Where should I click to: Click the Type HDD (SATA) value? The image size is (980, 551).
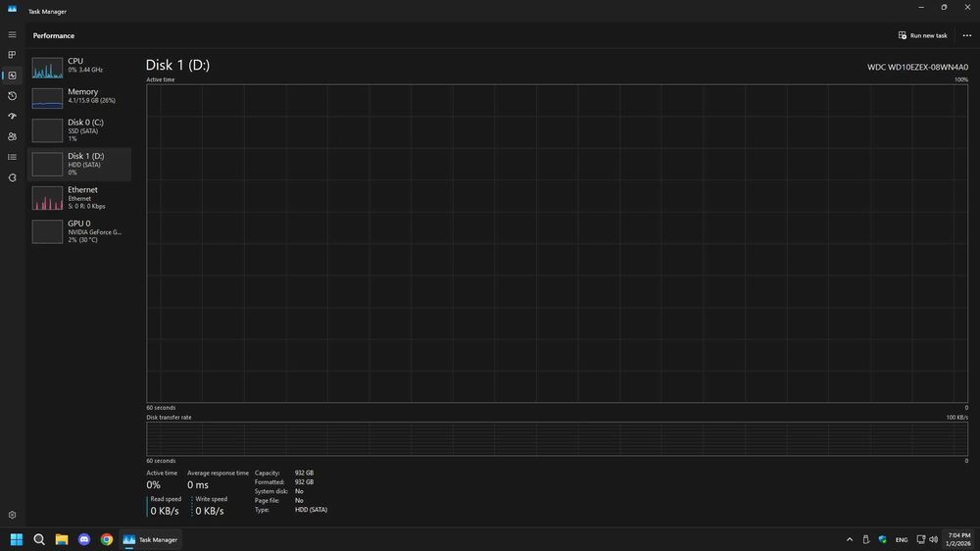[311, 510]
